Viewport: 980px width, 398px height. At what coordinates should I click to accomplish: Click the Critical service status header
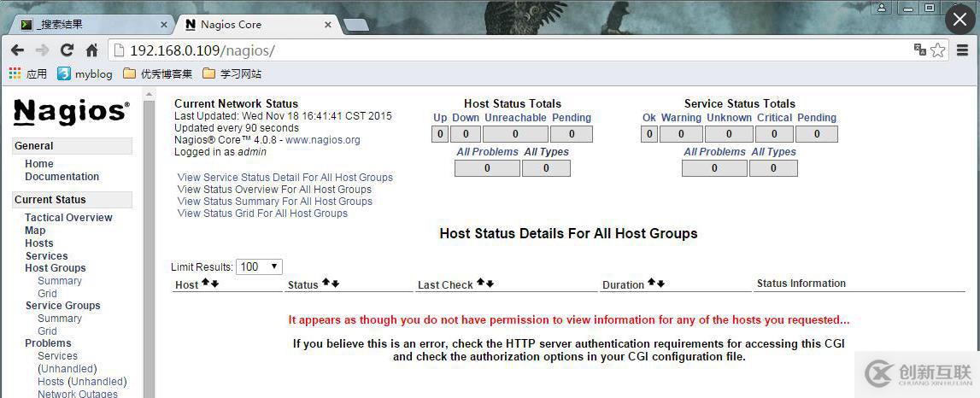coord(774,118)
